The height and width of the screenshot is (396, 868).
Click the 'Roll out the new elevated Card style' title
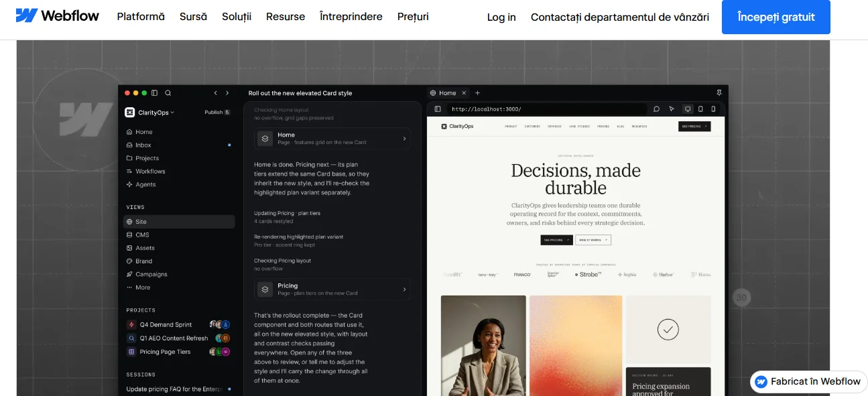(300, 93)
